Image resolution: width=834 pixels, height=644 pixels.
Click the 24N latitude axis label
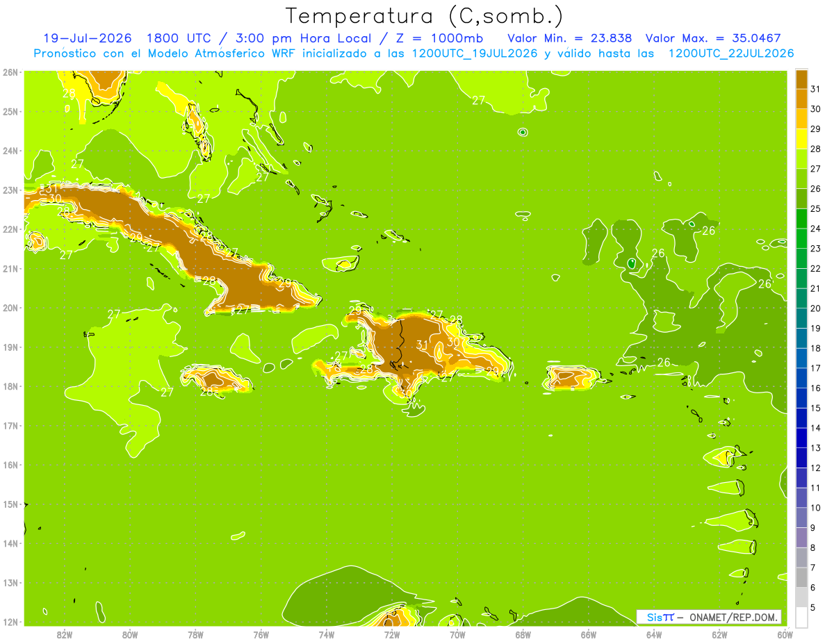[10, 151]
